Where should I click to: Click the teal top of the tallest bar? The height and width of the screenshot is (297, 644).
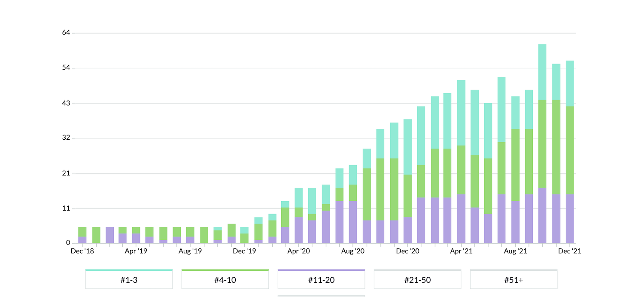[x=542, y=72]
